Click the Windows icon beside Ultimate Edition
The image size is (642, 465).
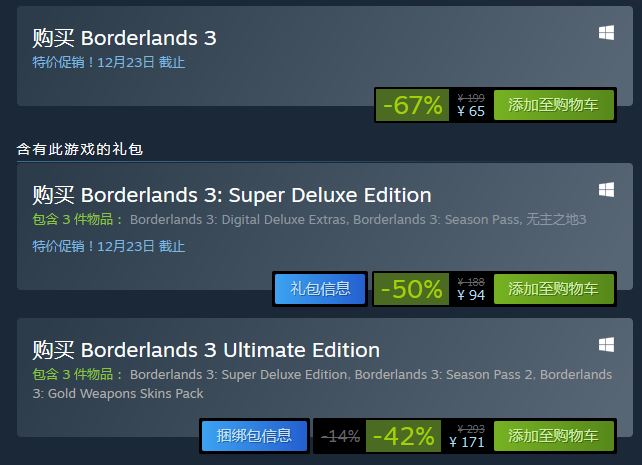coord(606,345)
